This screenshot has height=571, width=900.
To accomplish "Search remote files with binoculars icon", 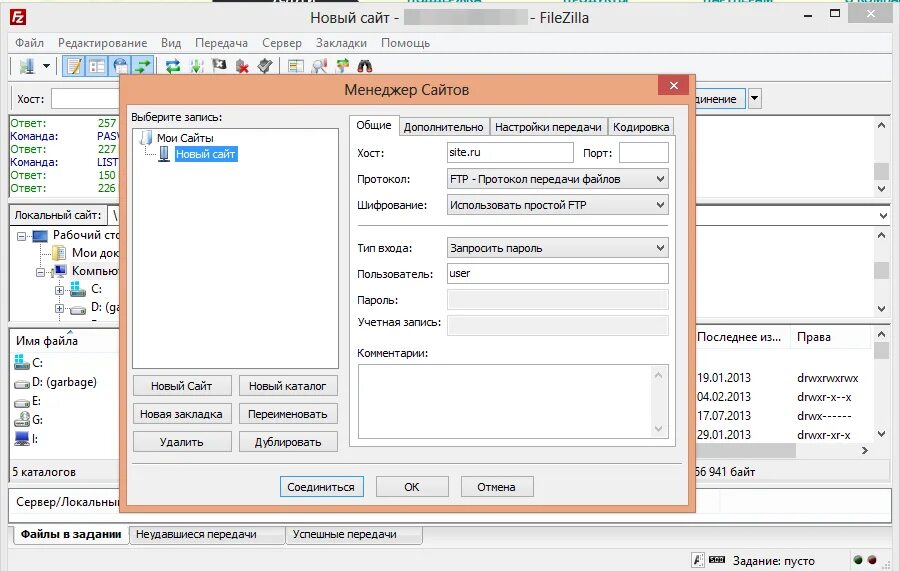I will pyautogui.click(x=365, y=67).
